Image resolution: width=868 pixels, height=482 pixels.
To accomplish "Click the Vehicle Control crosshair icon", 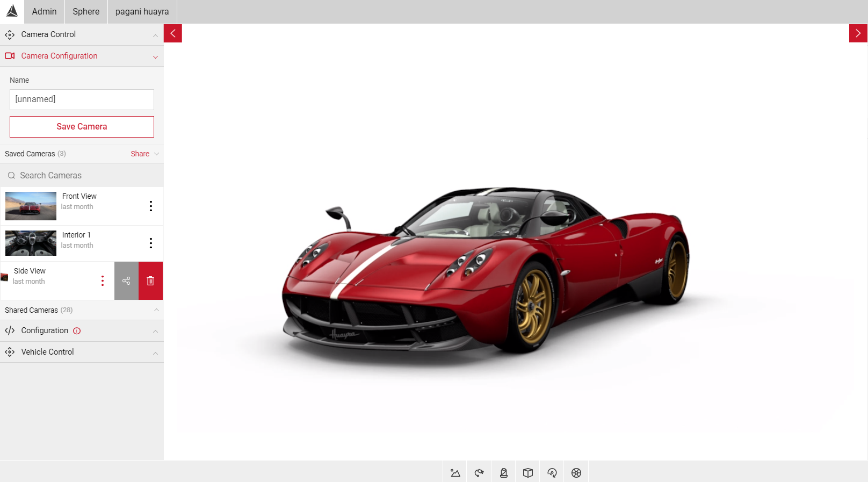I will [x=10, y=352].
